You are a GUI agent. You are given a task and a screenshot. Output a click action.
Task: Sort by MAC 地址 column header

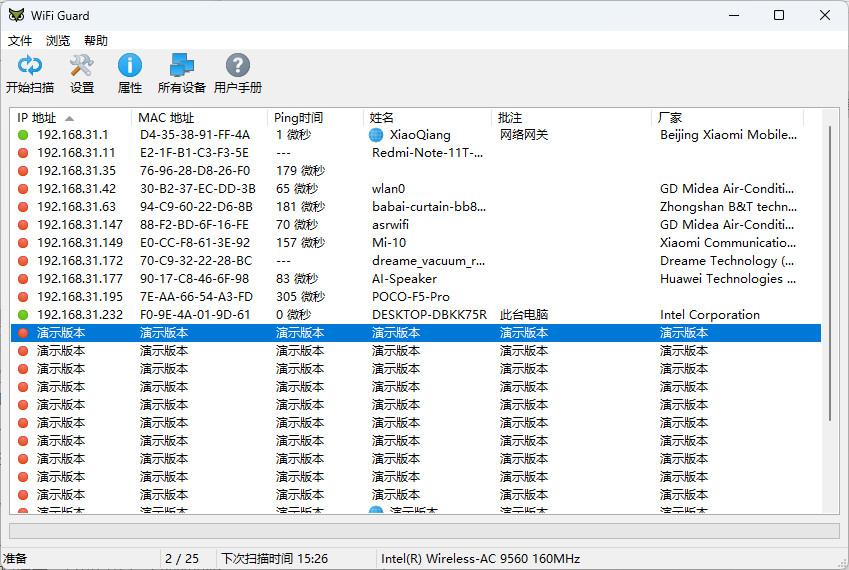(199, 117)
